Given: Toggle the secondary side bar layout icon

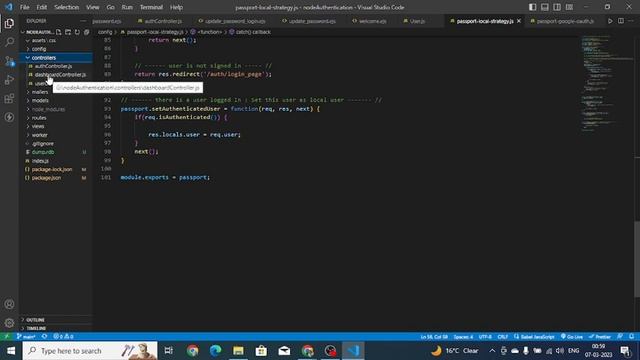Looking at the screenshot, I should 557,7.
